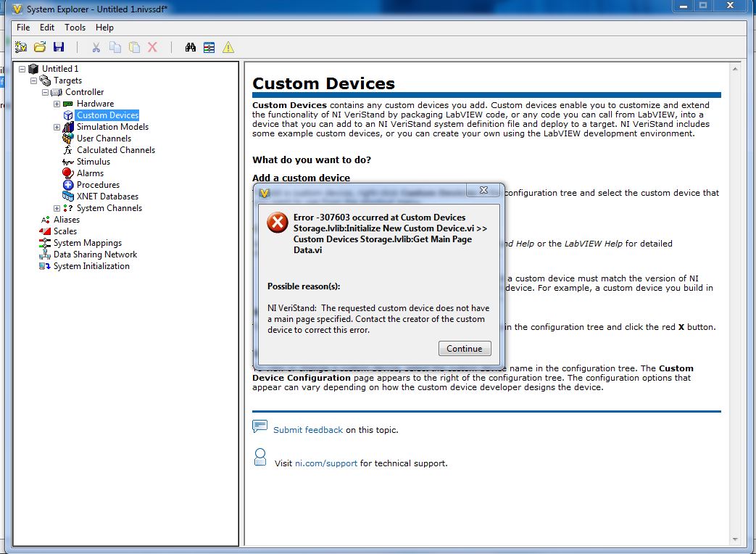Open Find with the binoculars icon
Image resolution: width=756 pixels, height=554 pixels.
click(191, 46)
